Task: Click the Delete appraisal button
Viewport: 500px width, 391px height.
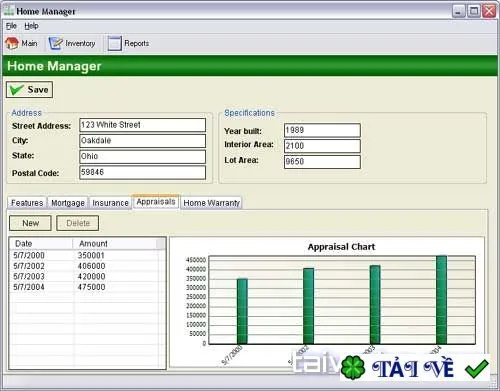Action: tap(78, 223)
